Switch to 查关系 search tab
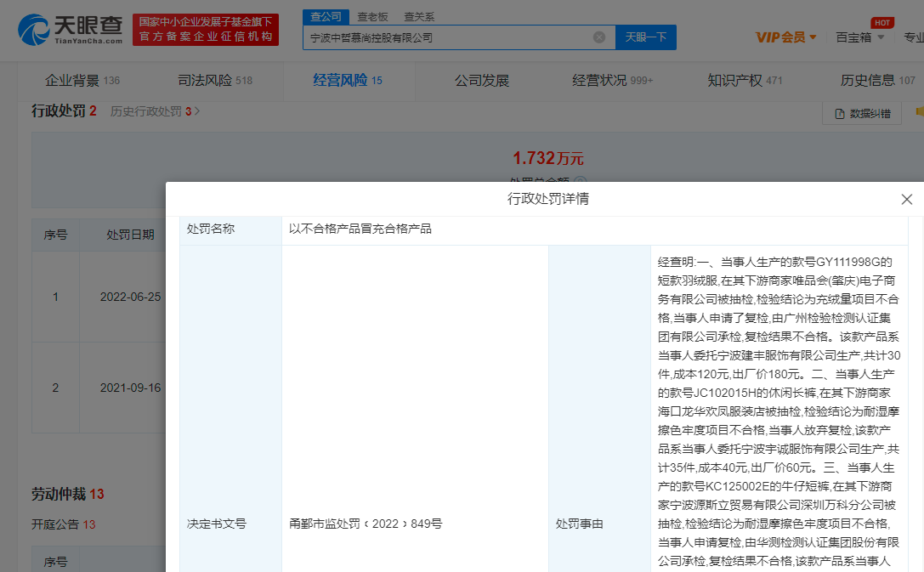 tap(418, 16)
